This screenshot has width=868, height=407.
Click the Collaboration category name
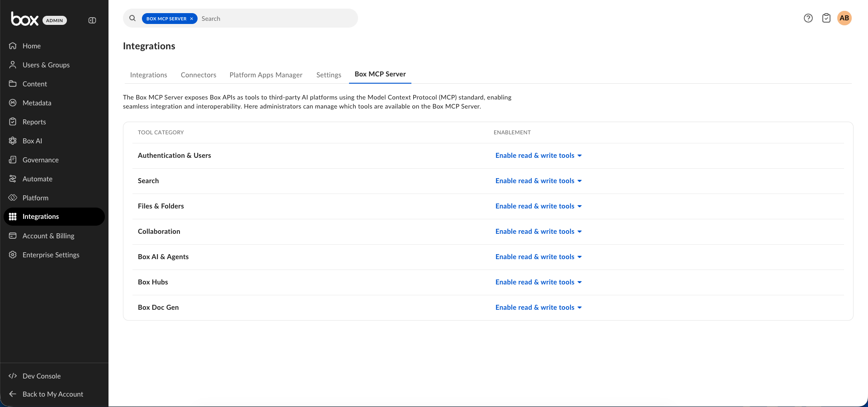159,232
